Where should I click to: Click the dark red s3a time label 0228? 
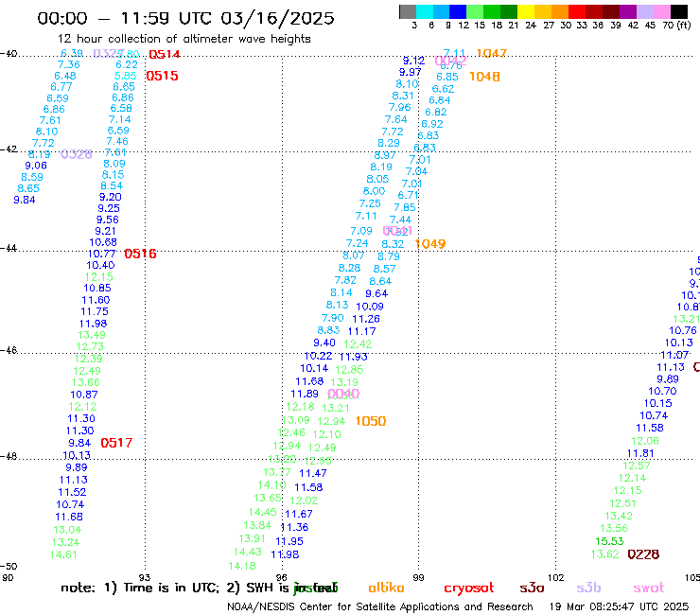(x=643, y=554)
